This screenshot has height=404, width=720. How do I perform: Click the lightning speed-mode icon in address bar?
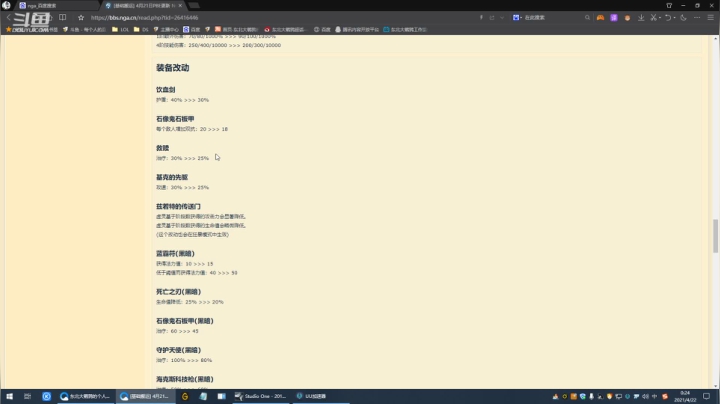click(481, 17)
